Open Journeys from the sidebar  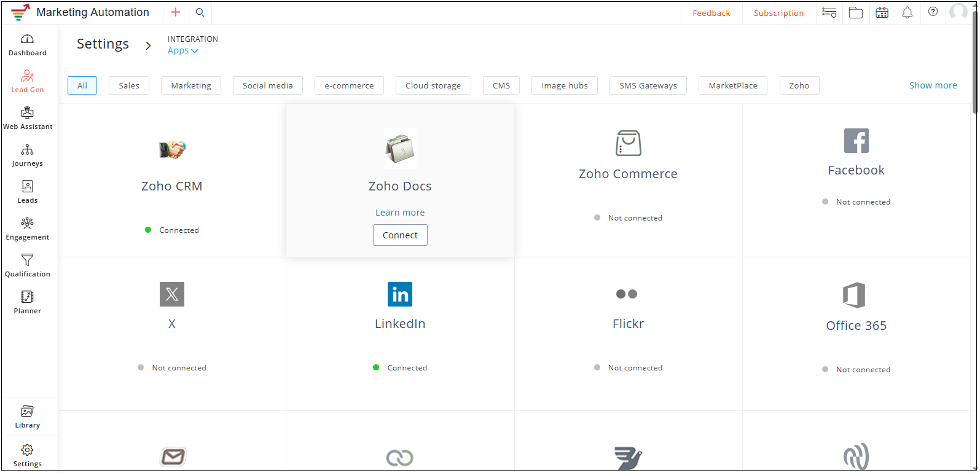click(x=28, y=155)
